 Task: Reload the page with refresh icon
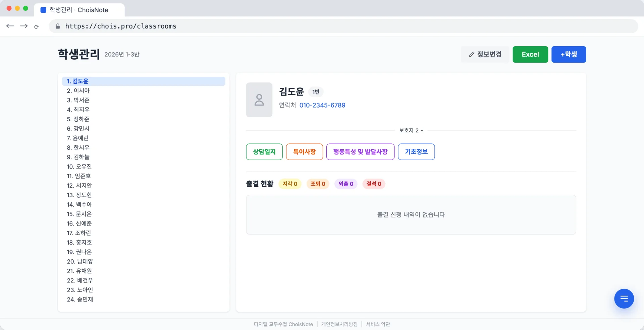[x=37, y=26]
